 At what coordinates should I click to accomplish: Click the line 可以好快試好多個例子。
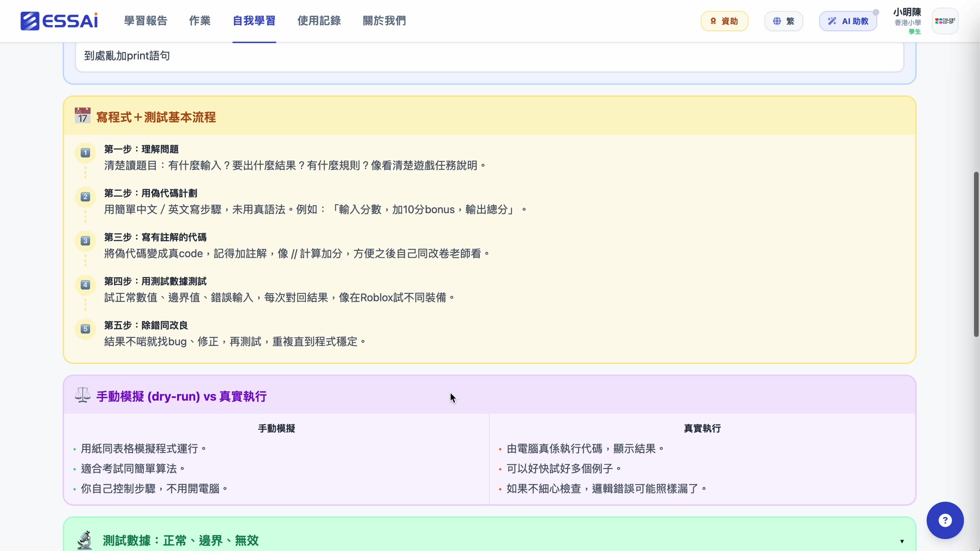[x=564, y=468]
